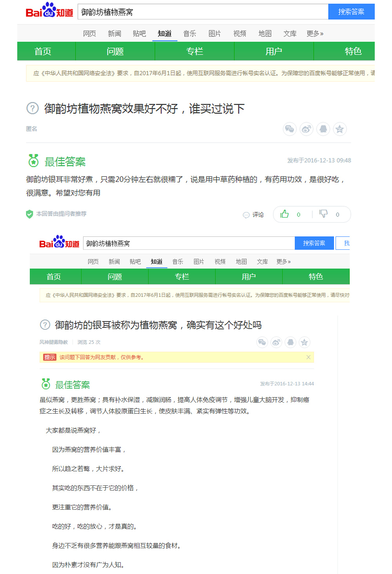Share second question to WeChat
The width and height of the screenshot is (392, 574).
click(x=262, y=342)
